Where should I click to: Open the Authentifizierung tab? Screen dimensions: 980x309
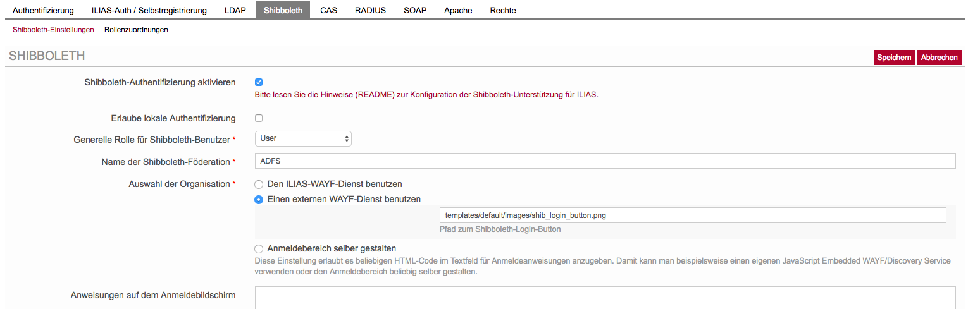click(43, 11)
